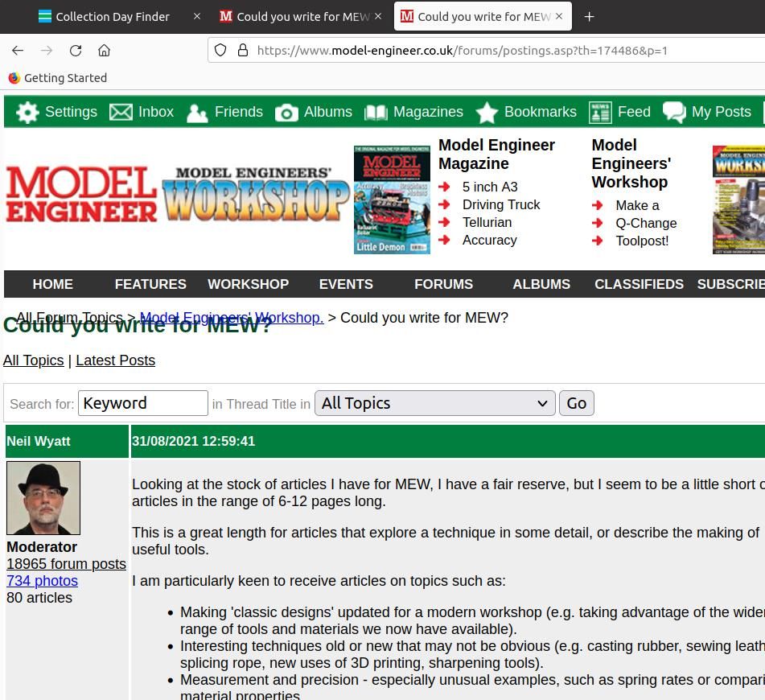
Task: Click the 5 inch A3 article item
Action: pyautogui.click(x=490, y=187)
